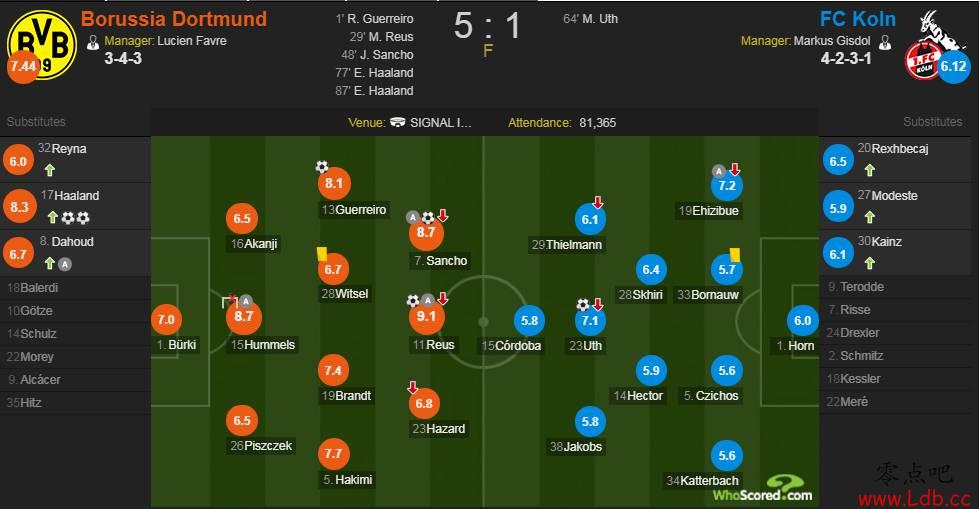Screen dimensions: 980x509
Task: Select goalkeeper Horn's 6.0 rating
Action: click(802, 321)
